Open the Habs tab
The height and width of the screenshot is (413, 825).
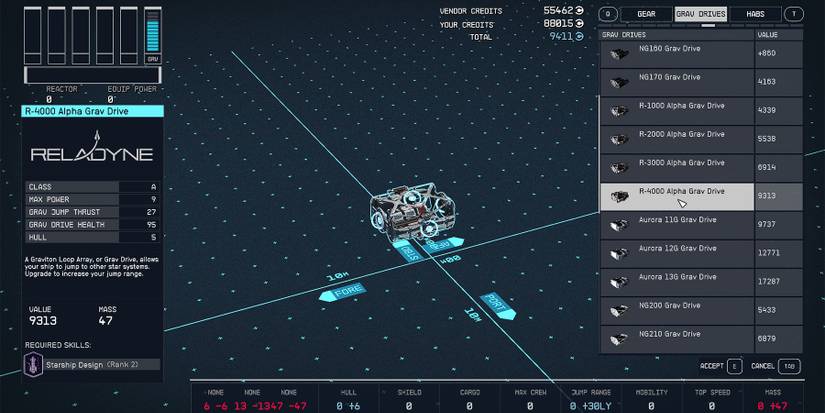coord(755,14)
